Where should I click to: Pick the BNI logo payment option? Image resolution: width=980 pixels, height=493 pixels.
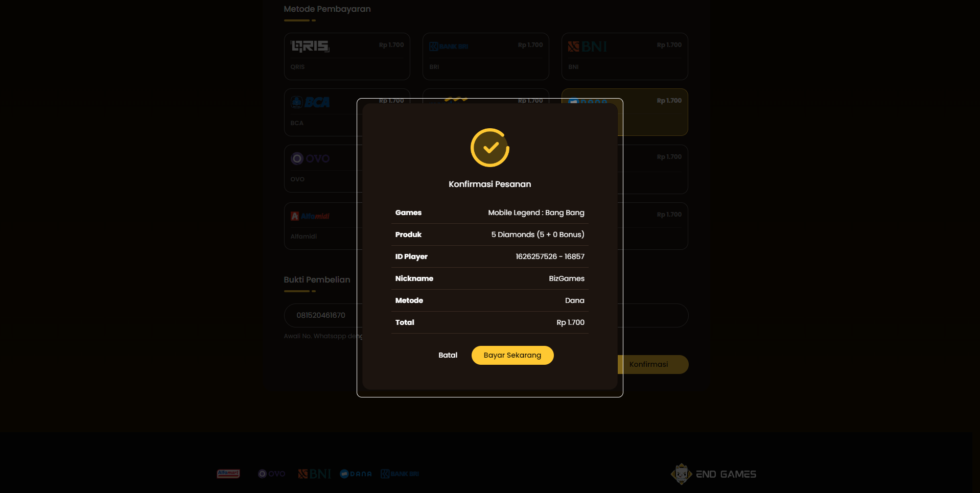pos(588,46)
